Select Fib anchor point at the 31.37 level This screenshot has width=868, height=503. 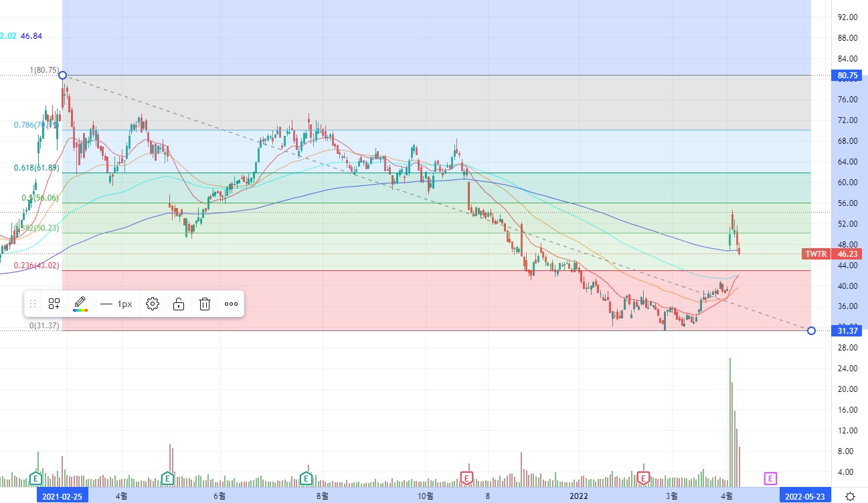[811, 330]
